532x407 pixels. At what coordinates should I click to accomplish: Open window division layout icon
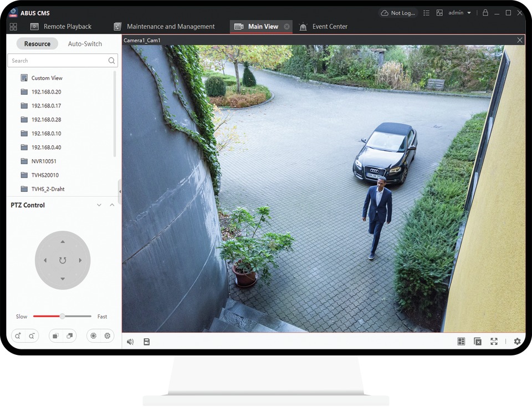coord(461,342)
